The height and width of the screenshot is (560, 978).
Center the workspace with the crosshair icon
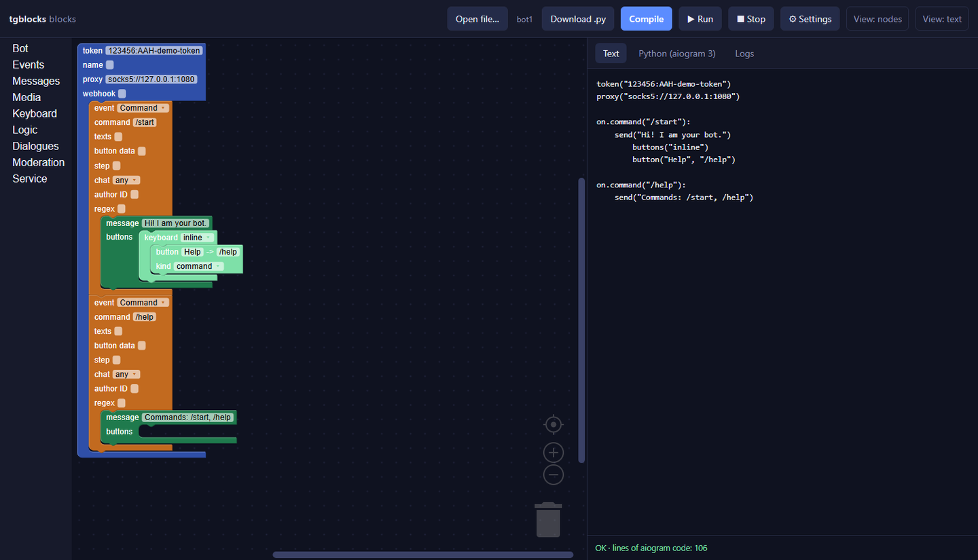[x=554, y=425]
